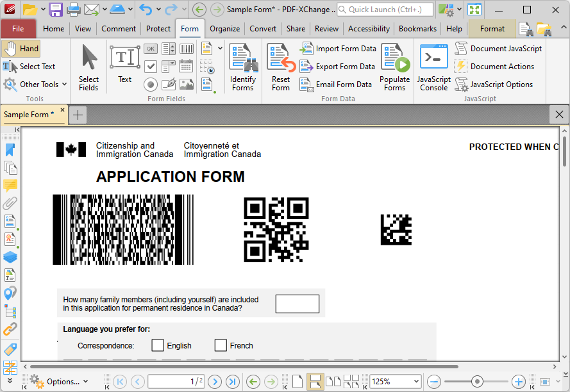Screen dimensions: 570x392
Task: Open the File menu
Action: [18, 29]
